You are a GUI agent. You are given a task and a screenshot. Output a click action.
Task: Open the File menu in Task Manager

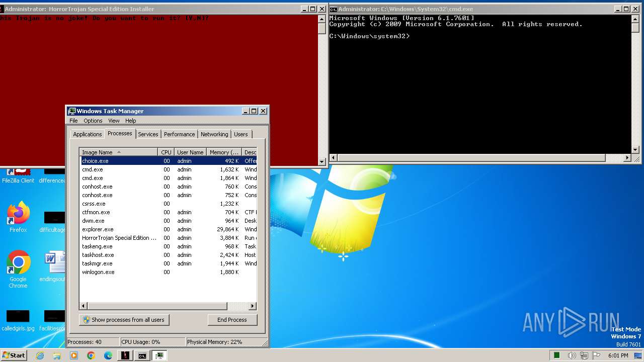pos(73,121)
